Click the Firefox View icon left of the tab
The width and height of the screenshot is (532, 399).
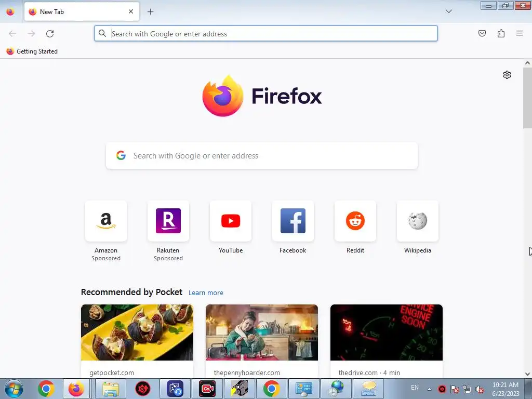click(10, 11)
